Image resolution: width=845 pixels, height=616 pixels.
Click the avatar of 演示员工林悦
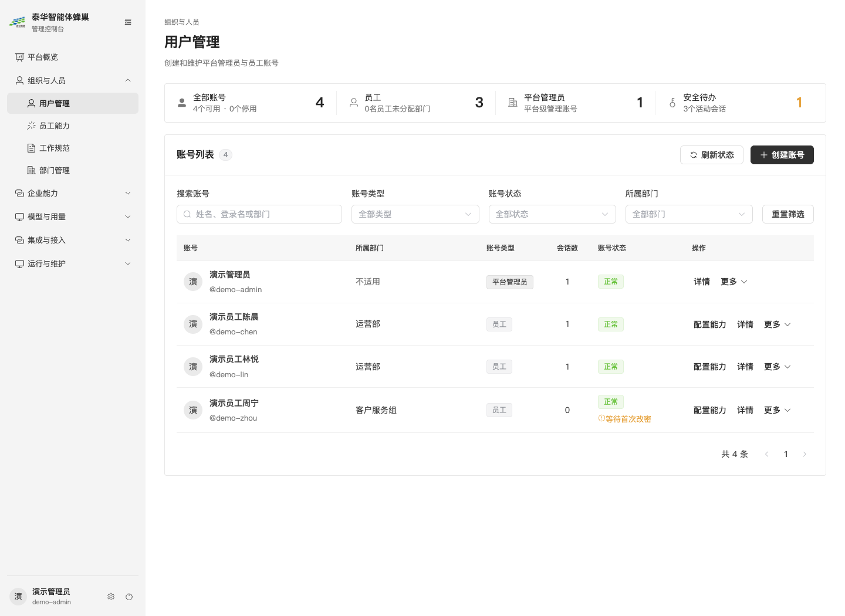pos(193,367)
